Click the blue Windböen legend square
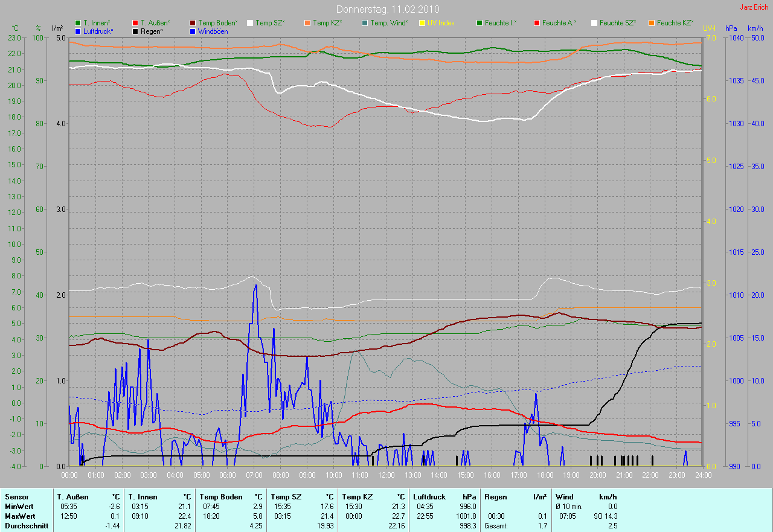The height and width of the screenshot is (532, 773). (193, 31)
